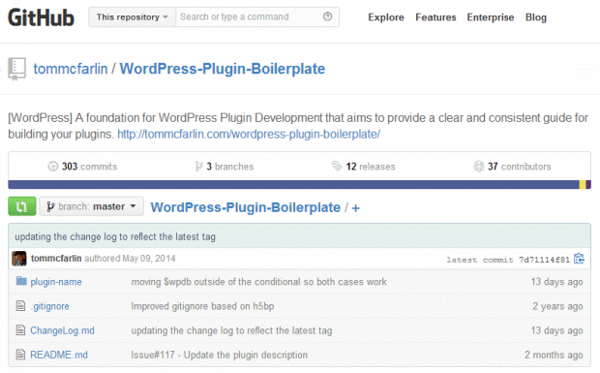
Task: Open the README.md file
Action: pos(59,355)
